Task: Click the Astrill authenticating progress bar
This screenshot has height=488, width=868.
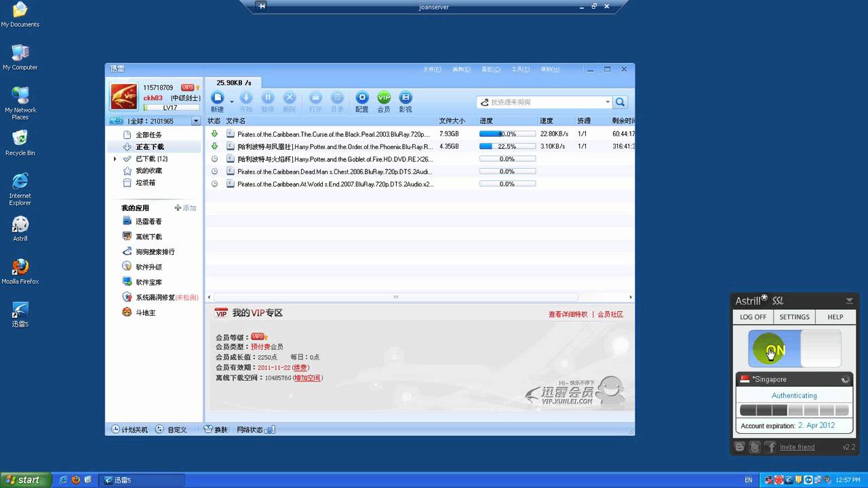Action: 794,410
